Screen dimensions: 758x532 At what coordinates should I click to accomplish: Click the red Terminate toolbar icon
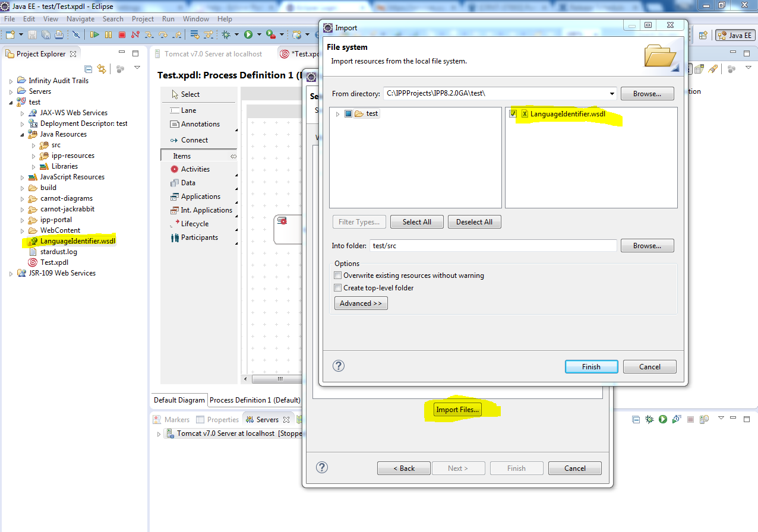point(122,35)
